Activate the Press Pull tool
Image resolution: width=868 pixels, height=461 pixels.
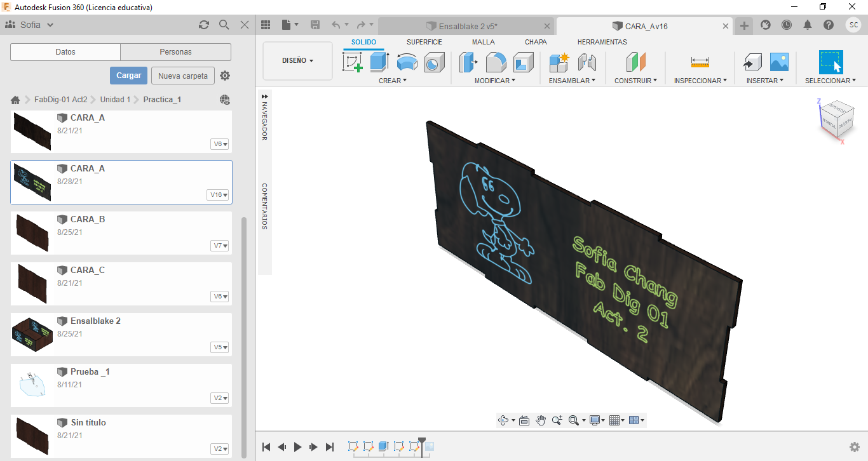click(x=468, y=62)
